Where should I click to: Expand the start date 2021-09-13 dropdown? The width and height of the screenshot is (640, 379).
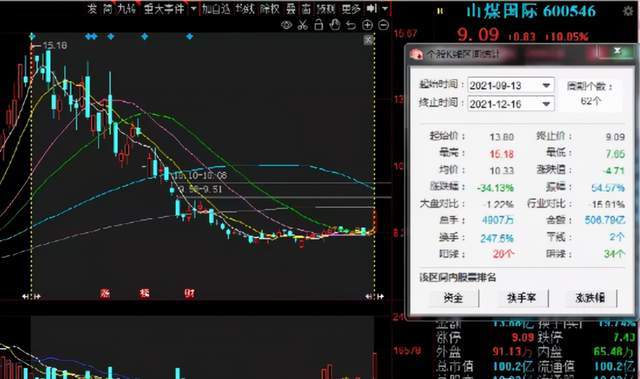[x=546, y=85]
